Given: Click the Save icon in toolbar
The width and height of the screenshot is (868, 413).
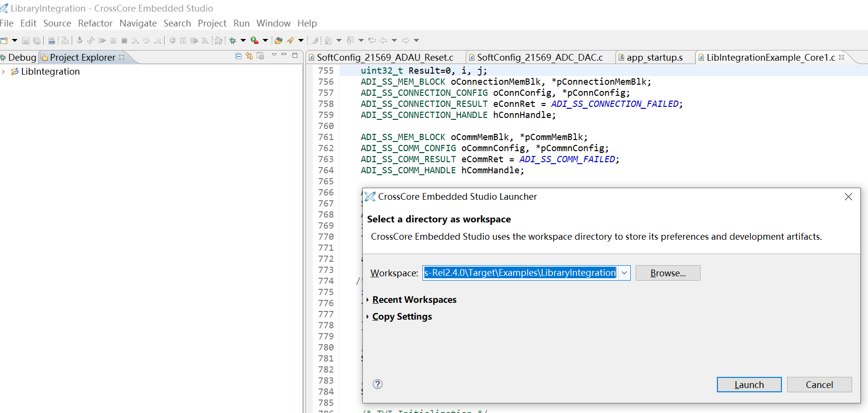Looking at the screenshot, I should [x=26, y=40].
